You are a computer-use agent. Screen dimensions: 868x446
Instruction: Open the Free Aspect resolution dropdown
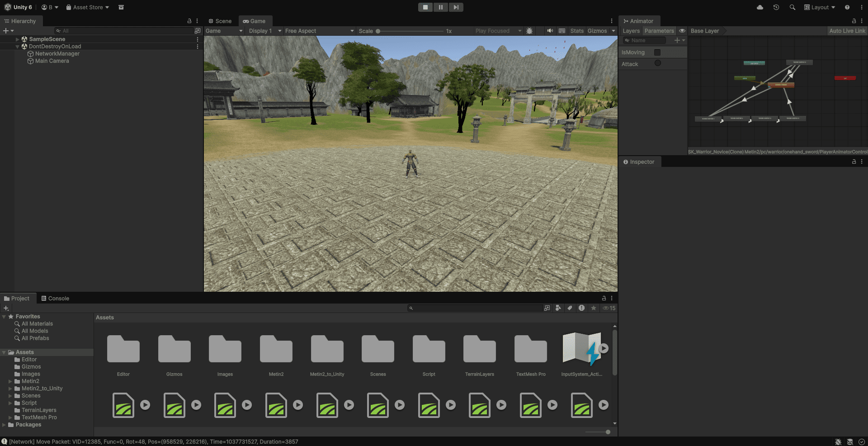(x=320, y=31)
